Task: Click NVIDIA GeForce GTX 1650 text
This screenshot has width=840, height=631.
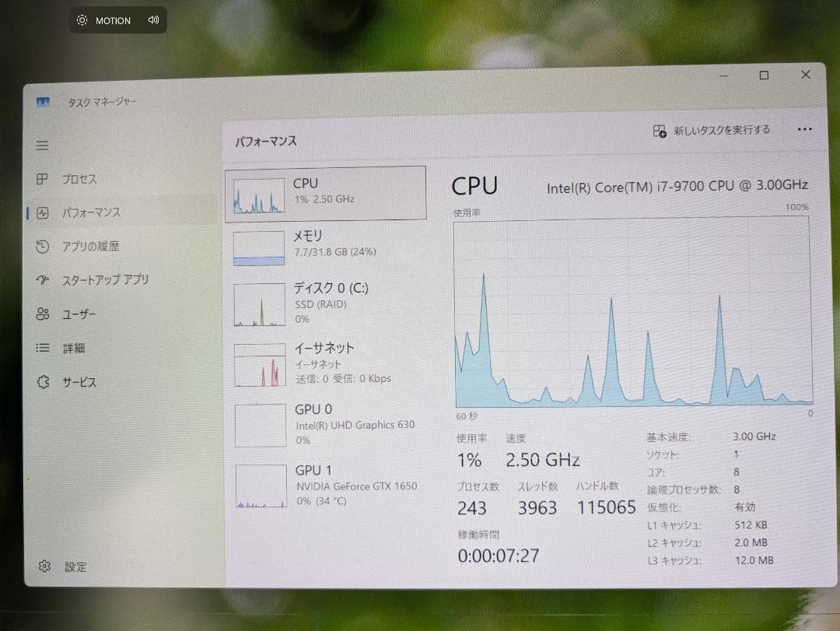Action: [x=357, y=486]
